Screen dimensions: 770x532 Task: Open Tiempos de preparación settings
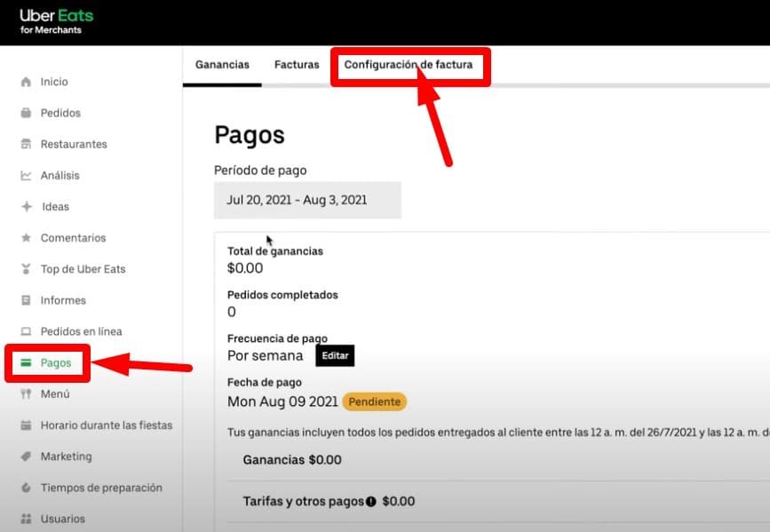[x=101, y=488]
